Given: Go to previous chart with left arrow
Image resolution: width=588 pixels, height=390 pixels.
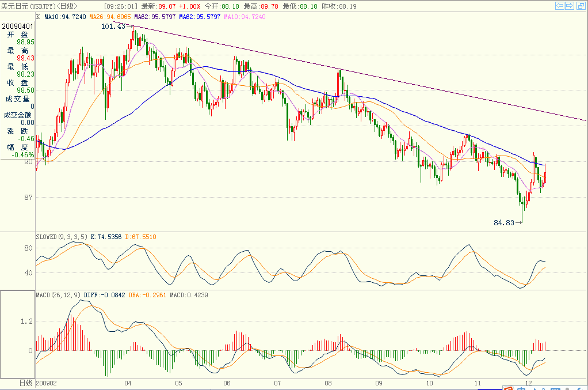Looking at the screenshot, I should click(560, 6).
